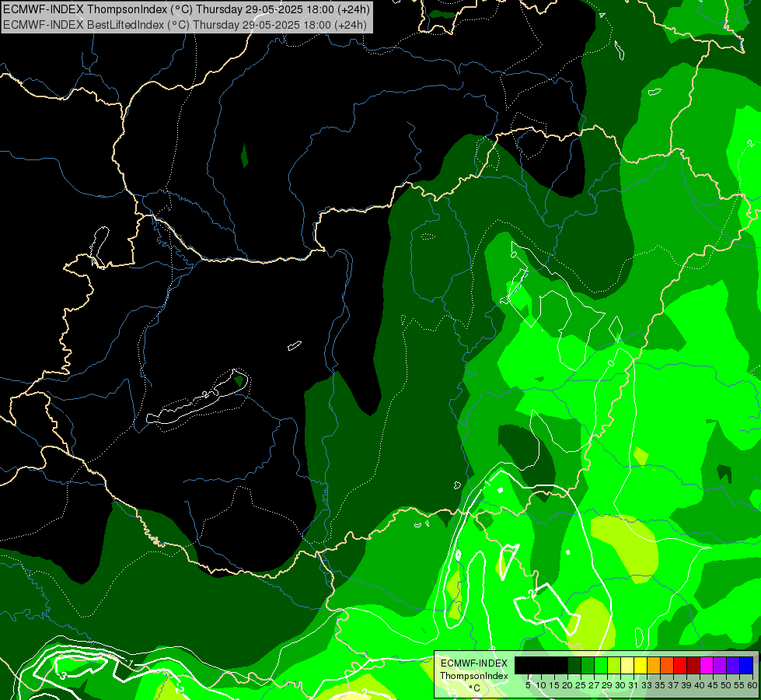Click the purple 45-50 legend swatch
The height and width of the screenshot is (700, 761).
pos(720,665)
